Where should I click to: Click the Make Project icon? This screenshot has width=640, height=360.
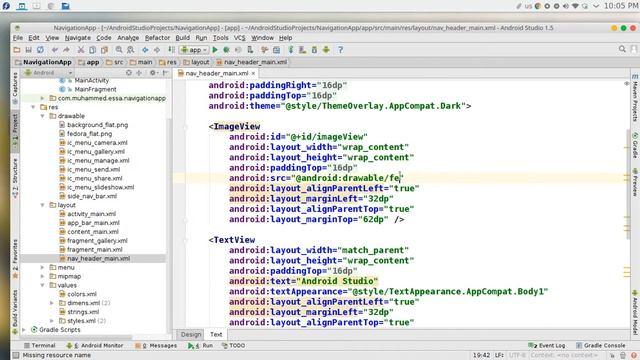click(x=171, y=50)
